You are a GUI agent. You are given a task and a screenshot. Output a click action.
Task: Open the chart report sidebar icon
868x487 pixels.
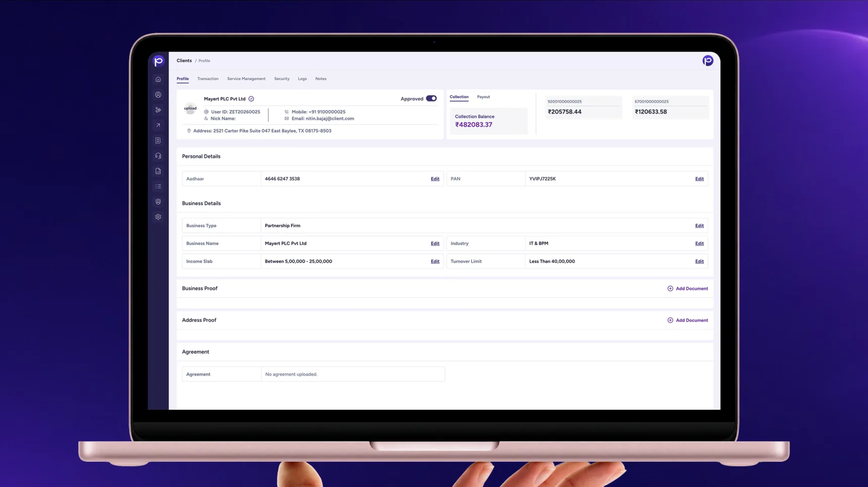coord(158,171)
